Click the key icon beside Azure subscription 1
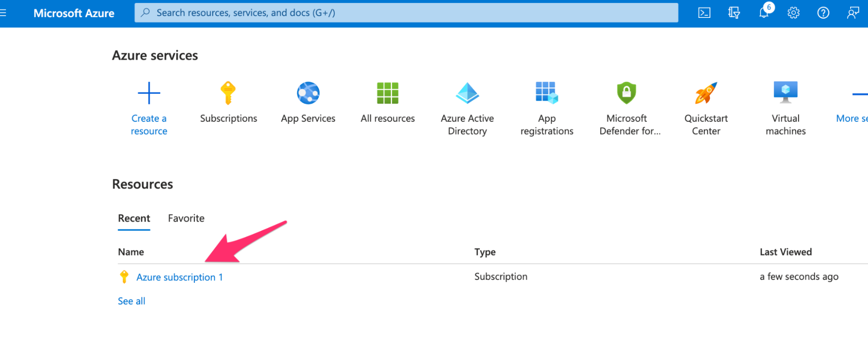The height and width of the screenshot is (338, 868). click(x=124, y=277)
